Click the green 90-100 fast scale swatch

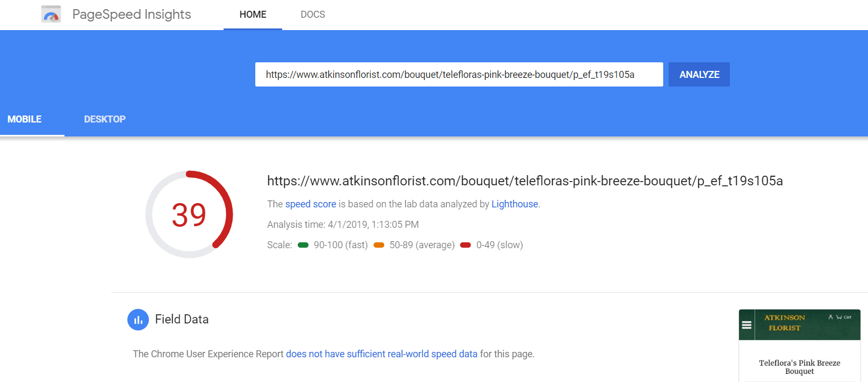pos(303,245)
